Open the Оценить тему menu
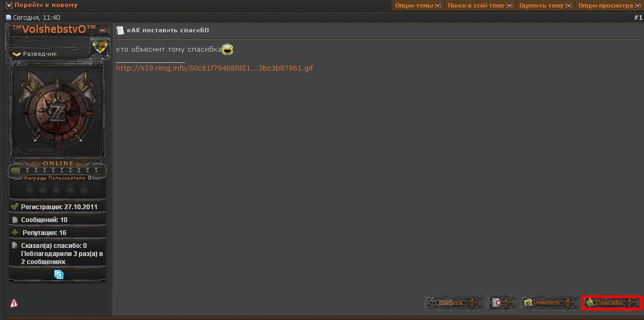The width and height of the screenshot is (644, 320). click(545, 5)
